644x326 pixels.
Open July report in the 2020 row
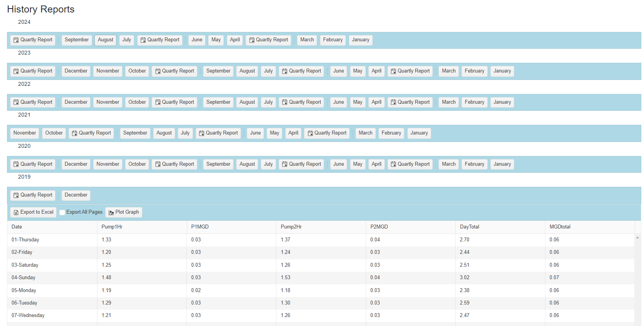point(268,164)
